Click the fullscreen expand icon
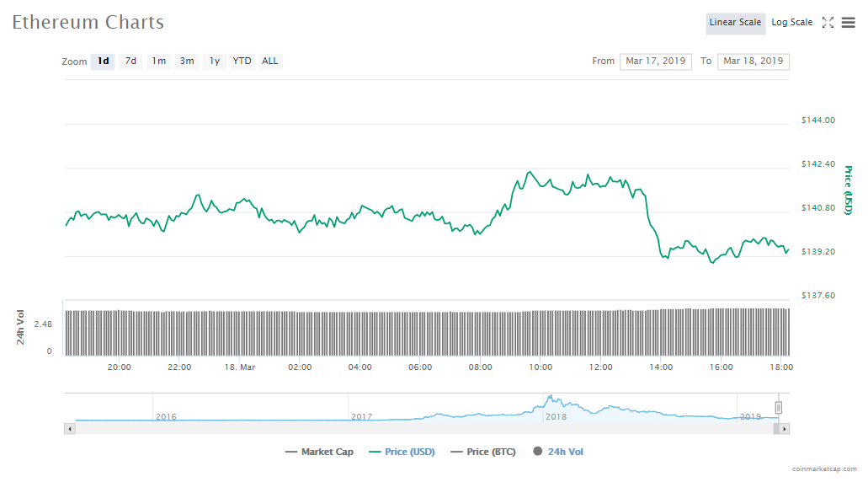The image size is (868, 482). pos(828,23)
